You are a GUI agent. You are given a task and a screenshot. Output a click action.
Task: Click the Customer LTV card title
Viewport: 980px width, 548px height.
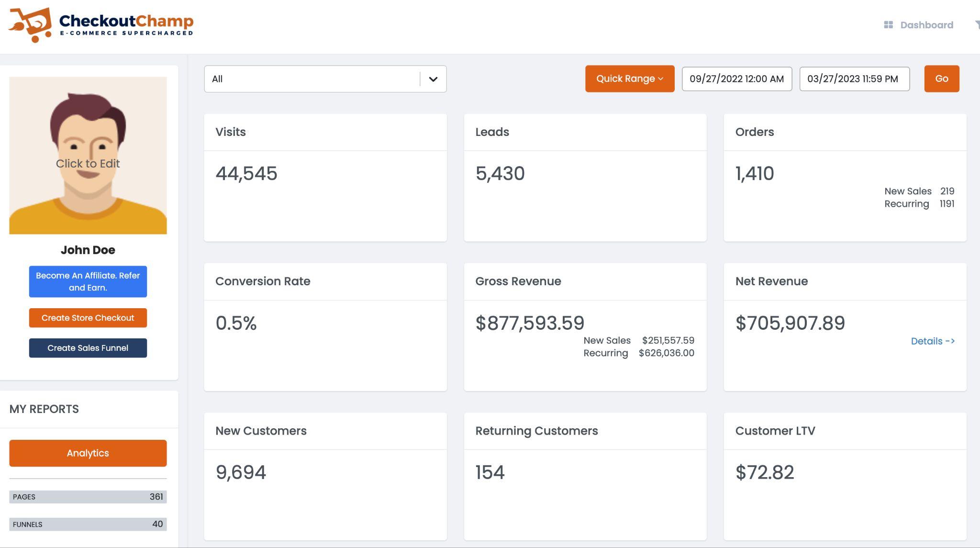[775, 431]
